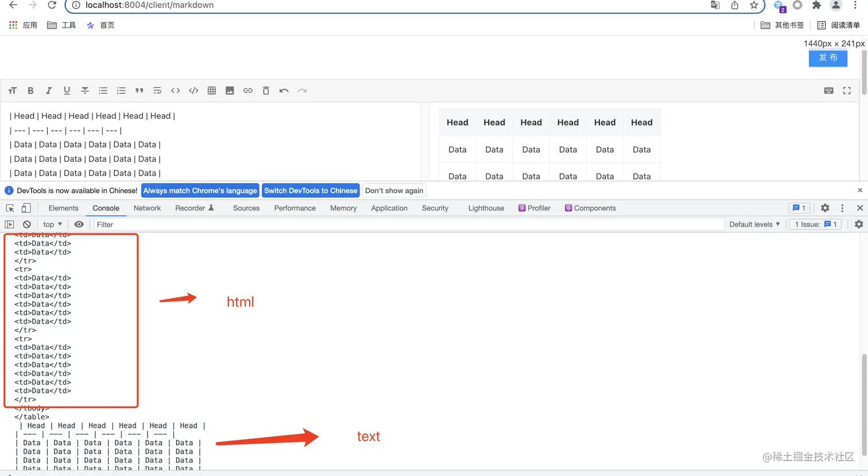Screen dimensions: 868x476
Task: Open the Chrome three-dot menu
Action: point(855,5)
